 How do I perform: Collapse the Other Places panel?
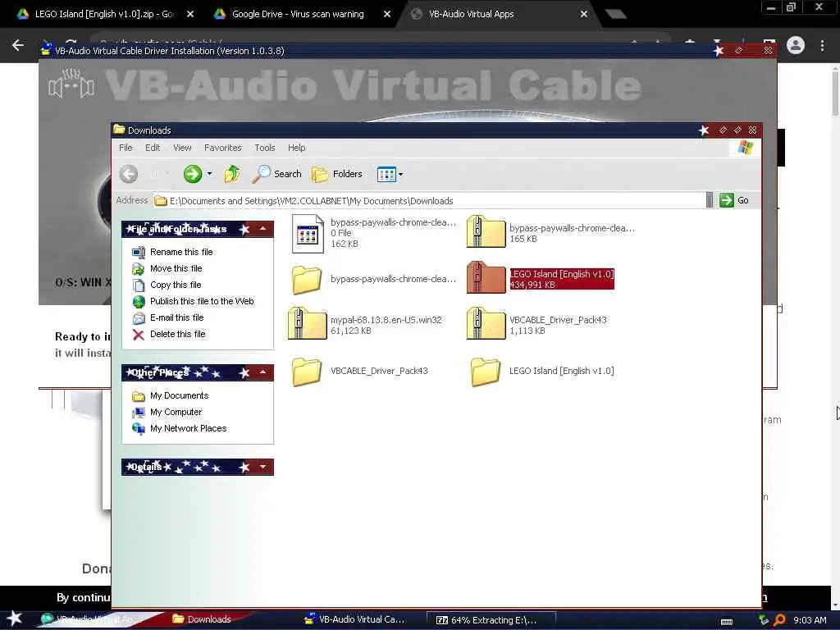pyautogui.click(x=263, y=372)
